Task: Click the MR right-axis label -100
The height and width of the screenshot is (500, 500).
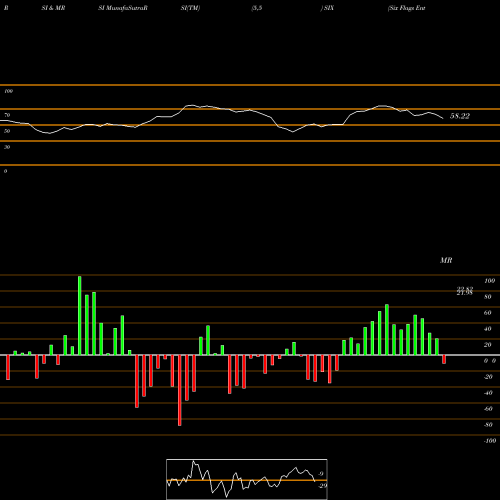Action: click(490, 441)
